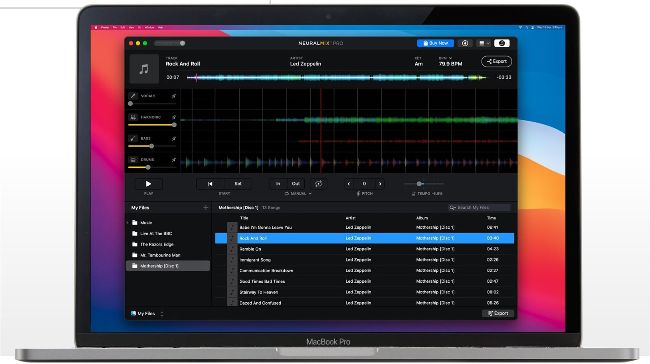Expand the Music folder arrow

click(128, 223)
